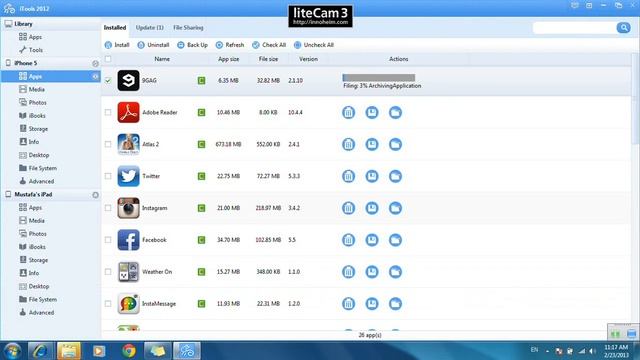Open Library Apps in sidebar
Viewport: 640px width, 360px height.
(x=30, y=37)
